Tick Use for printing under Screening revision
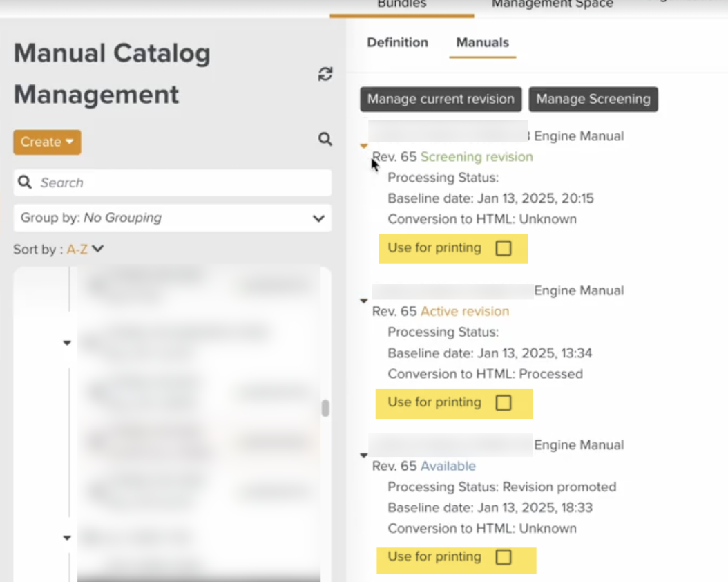The width and height of the screenshot is (728, 582). [x=504, y=249]
